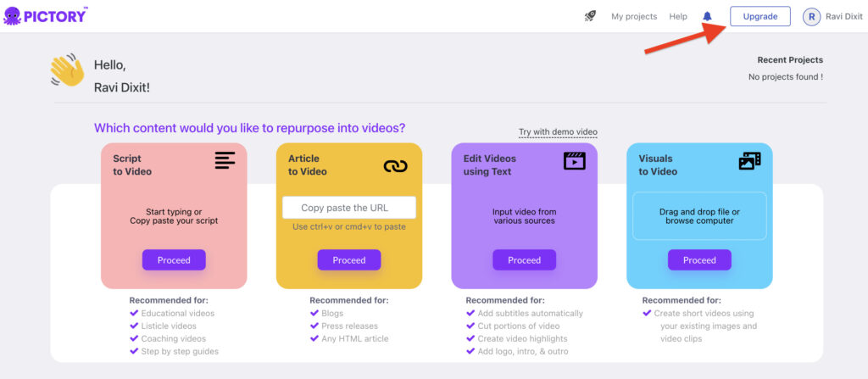Viewport: 868px width, 379px height.
Task: Click the Visuals to Video images icon
Action: click(x=749, y=161)
